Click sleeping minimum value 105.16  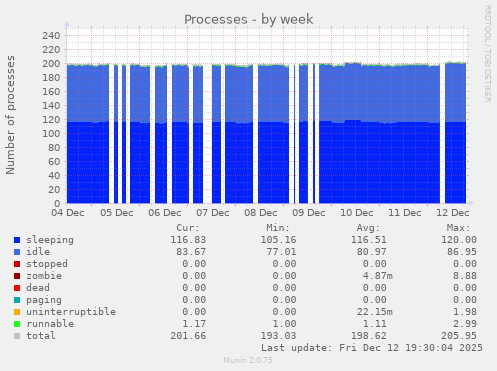click(278, 240)
